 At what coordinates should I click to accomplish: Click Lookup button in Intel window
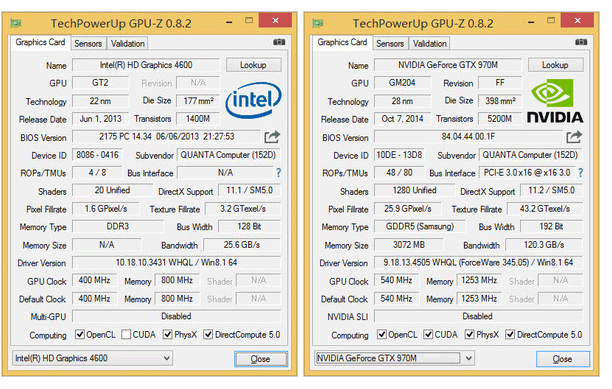click(253, 65)
